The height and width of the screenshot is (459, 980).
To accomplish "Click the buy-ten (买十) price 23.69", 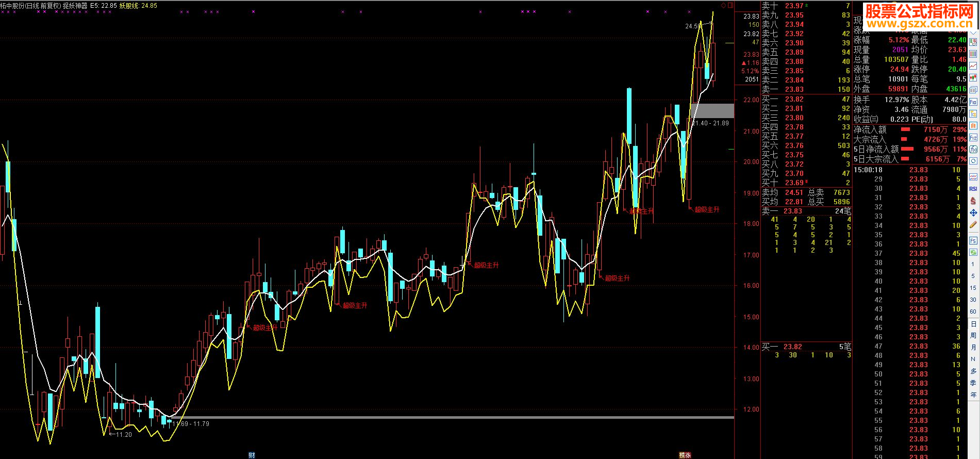I will 794,183.
